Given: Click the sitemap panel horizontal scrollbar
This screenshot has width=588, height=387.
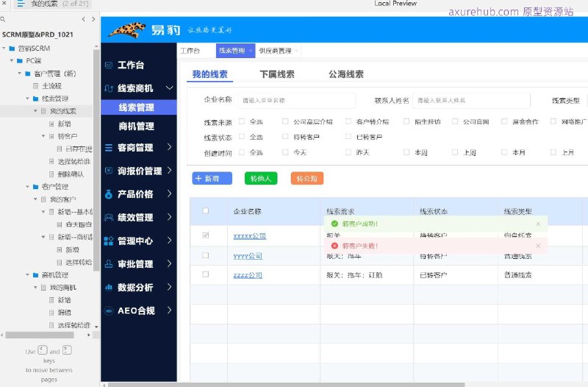Looking at the screenshot, I should [x=40, y=335].
